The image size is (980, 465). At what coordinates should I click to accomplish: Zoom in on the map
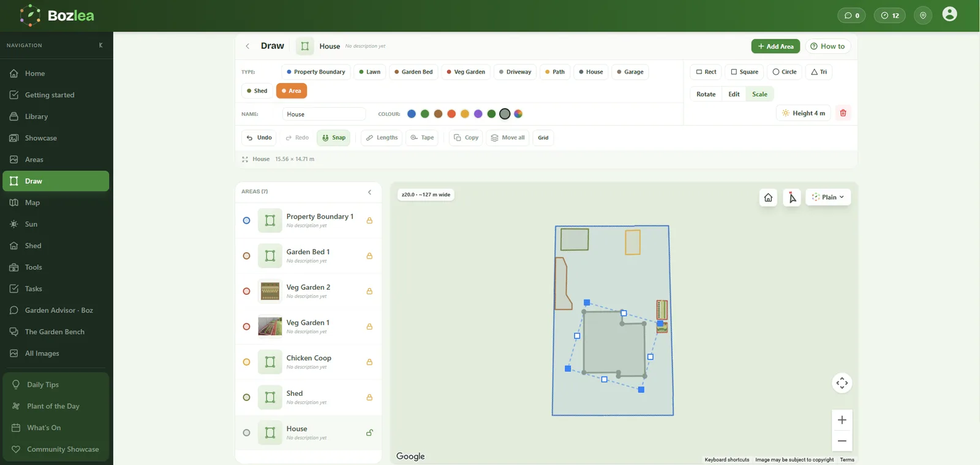842,420
